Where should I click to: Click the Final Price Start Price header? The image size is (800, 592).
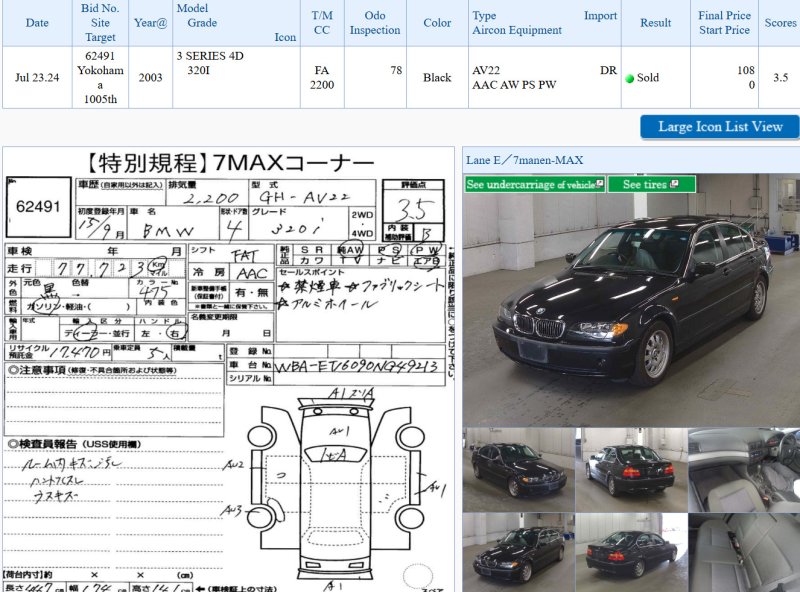point(724,23)
